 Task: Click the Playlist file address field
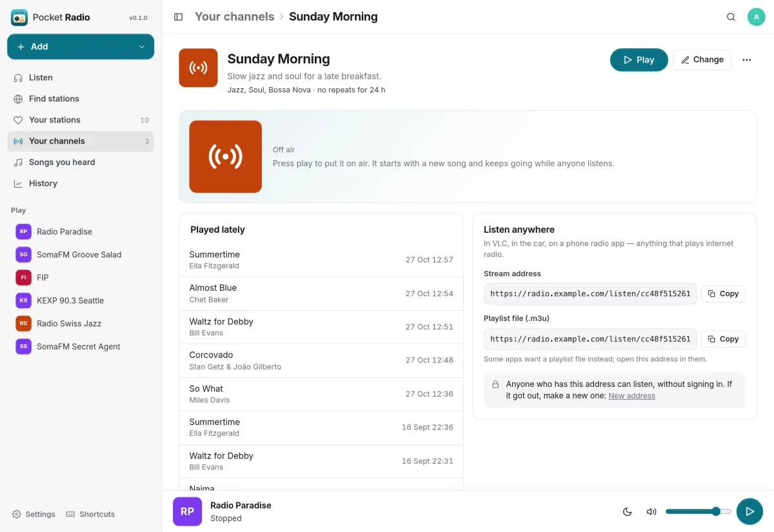[590, 339]
